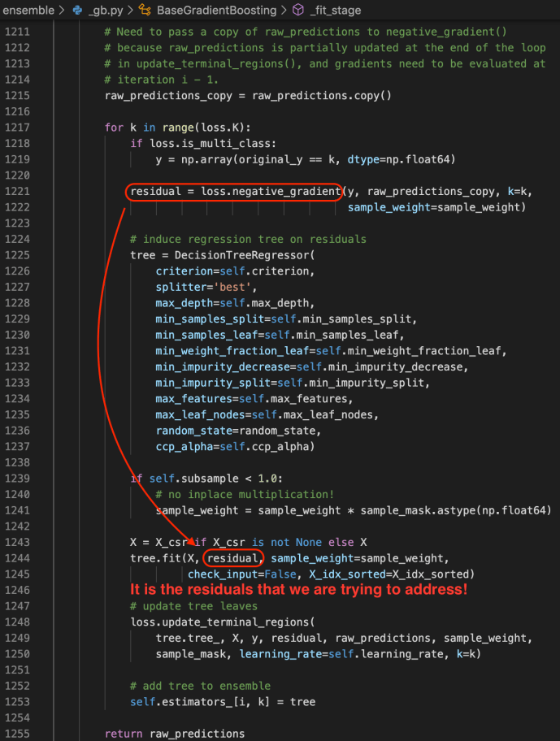Open the '_fit_stage' breadcrumb item
Screen dimensions: 560x741
[x=336, y=11]
